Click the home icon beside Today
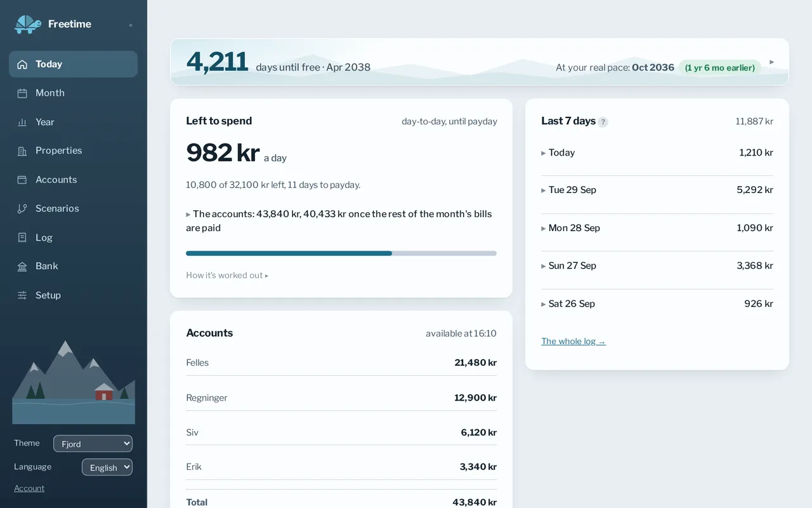Image resolution: width=812 pixels, height=508 pixels. pyautogui.click(x=22, y=64)
